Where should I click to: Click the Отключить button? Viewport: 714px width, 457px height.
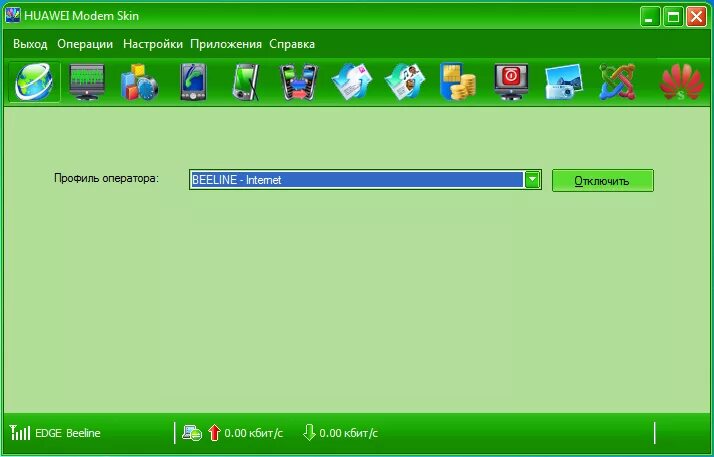(x=602, y=181)
